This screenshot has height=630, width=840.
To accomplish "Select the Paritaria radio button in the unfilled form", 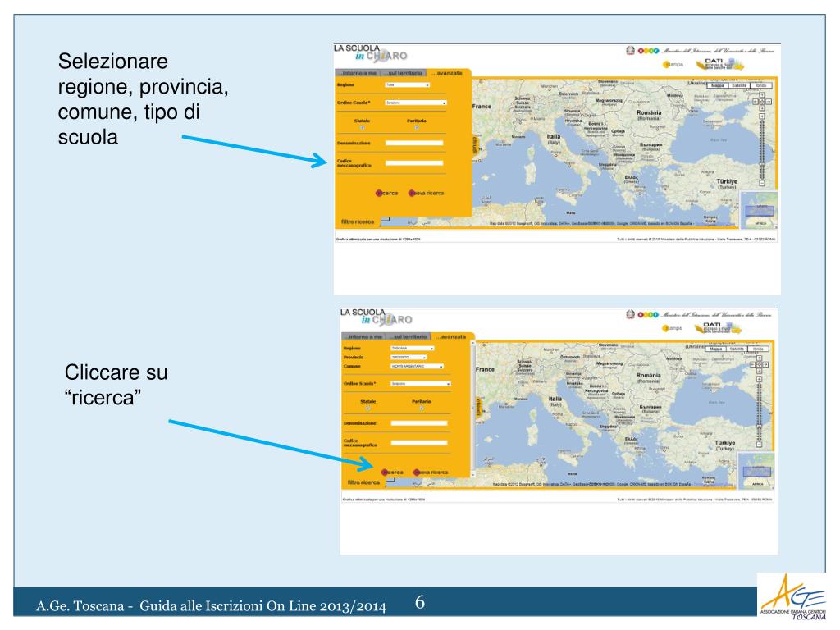I will click(x=416, y=128).
